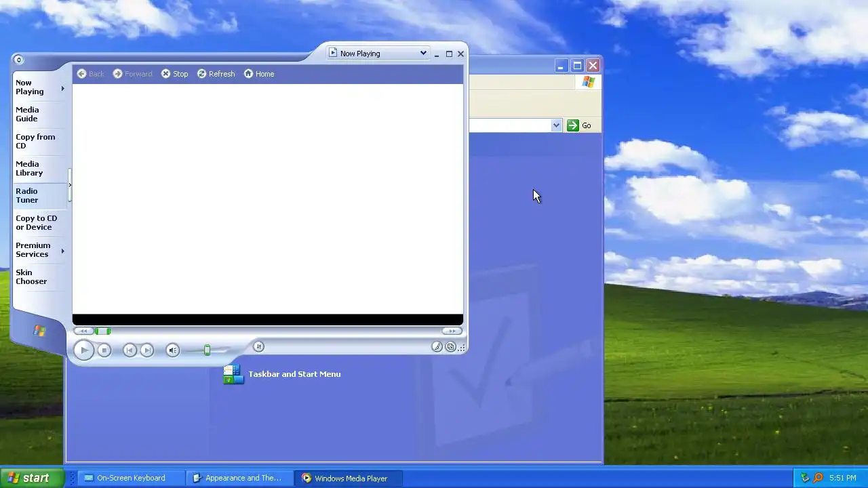Expand the Now Playing tab arrow

63,88
